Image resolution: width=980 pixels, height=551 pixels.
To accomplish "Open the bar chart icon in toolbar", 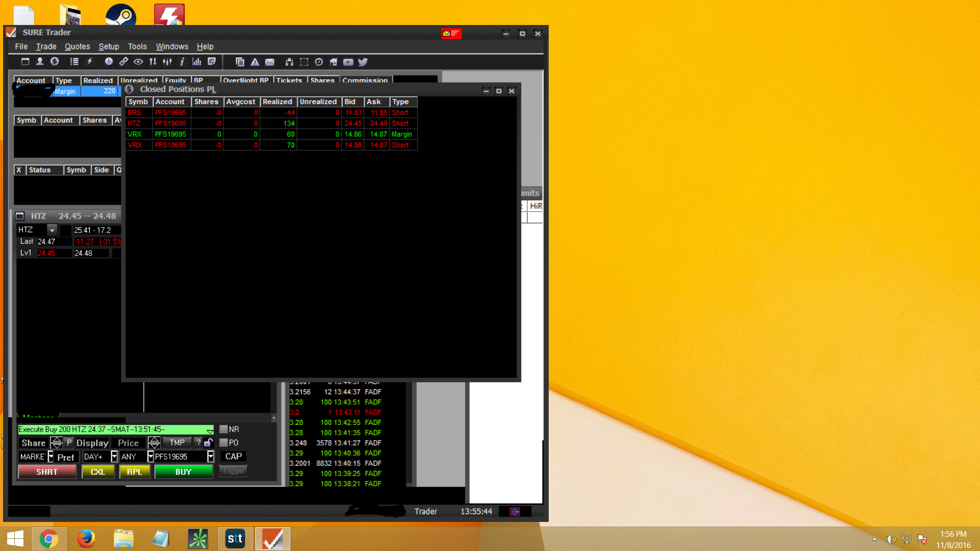I will (x=197, y=62).
